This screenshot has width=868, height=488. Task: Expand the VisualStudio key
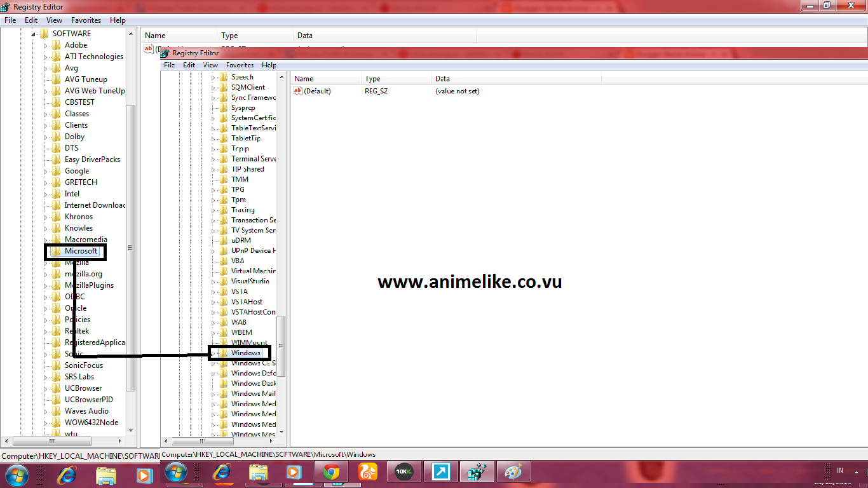213,281
